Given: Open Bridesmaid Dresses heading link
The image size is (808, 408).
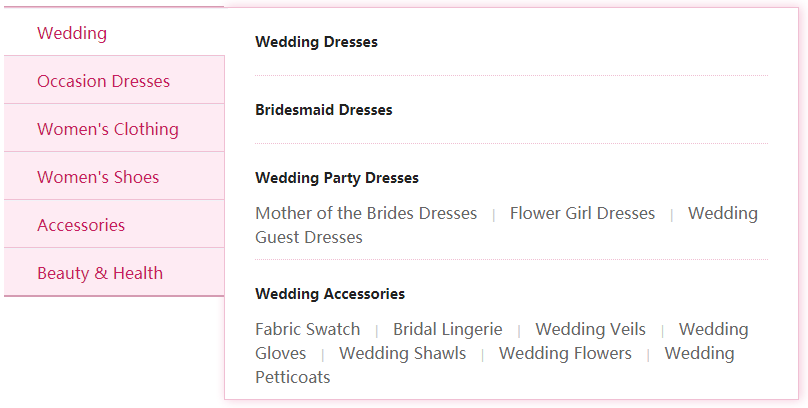Looking at the screenshot, I should 324,110.
